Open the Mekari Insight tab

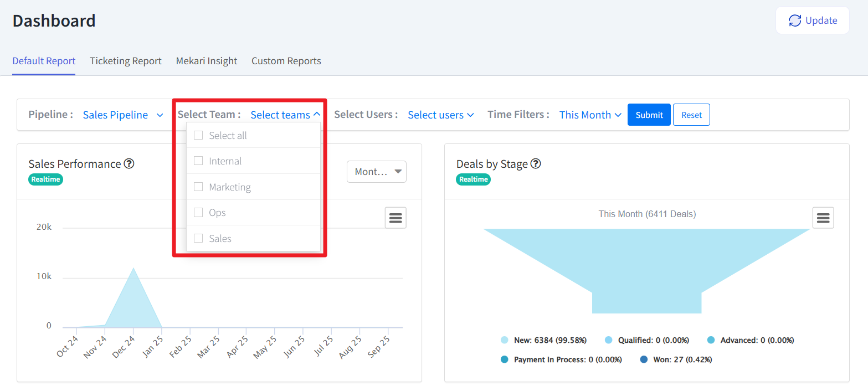(207, 61)
